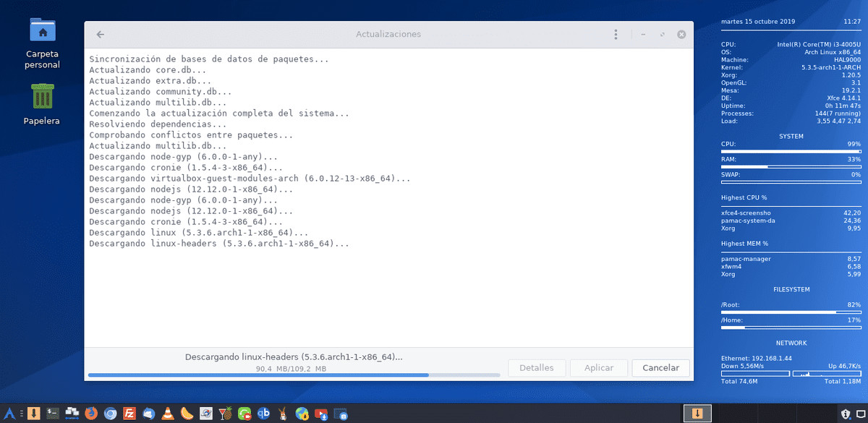Click the 'Ethernet: 192.168.1.44' network text
Viewport: 868px width, 423px height.
[x=757, y=359]
